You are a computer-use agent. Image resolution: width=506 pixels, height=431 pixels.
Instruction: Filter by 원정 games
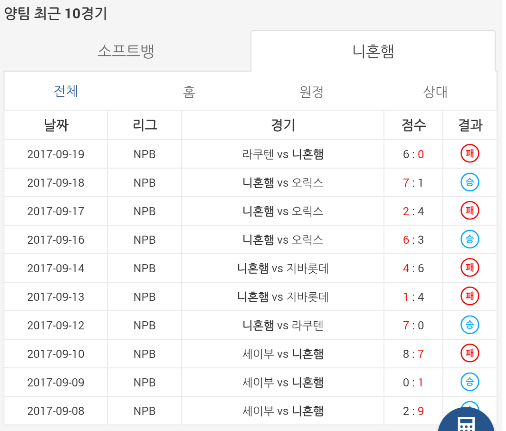pos(311,92)
